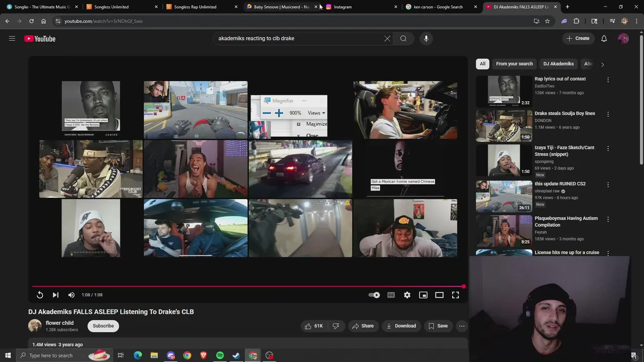Save the video to a playlist
Viewport: 644px width, 362px height.
438,326
